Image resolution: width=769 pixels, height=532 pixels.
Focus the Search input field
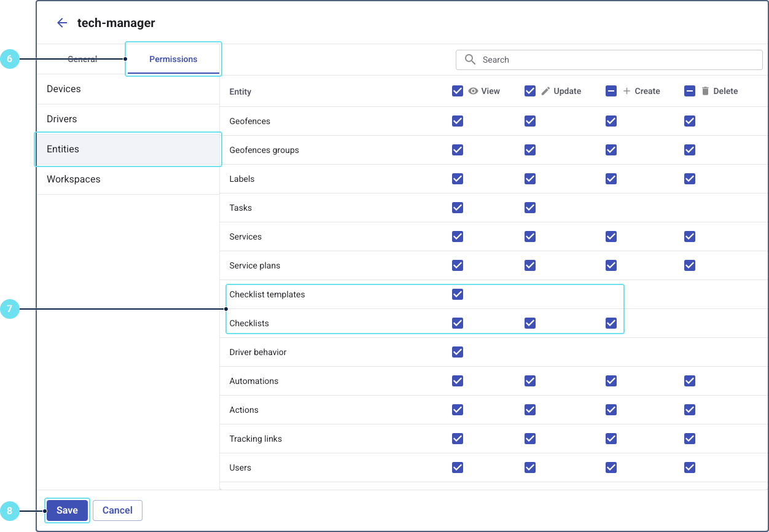click(614, 60)
